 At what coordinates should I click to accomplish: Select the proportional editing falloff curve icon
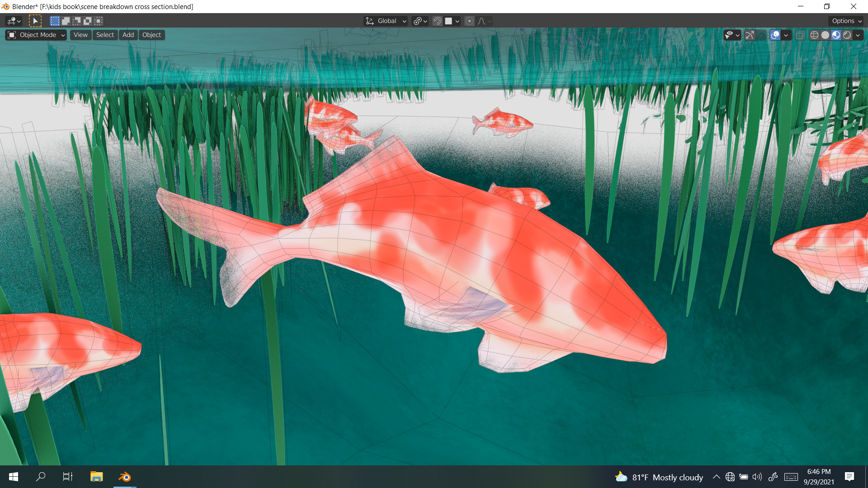pyautogui.click(x=482, y=21)
